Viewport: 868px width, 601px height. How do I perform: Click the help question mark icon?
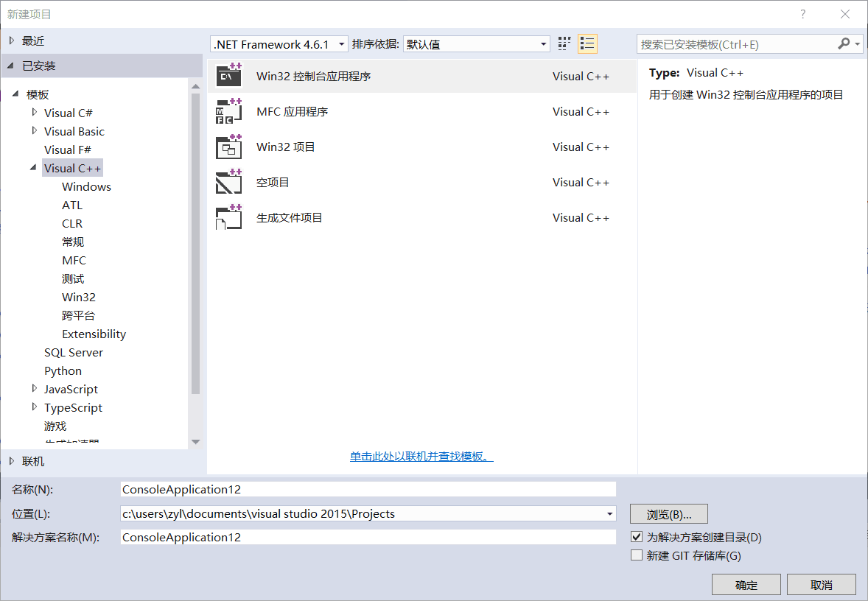pos(802,14)
